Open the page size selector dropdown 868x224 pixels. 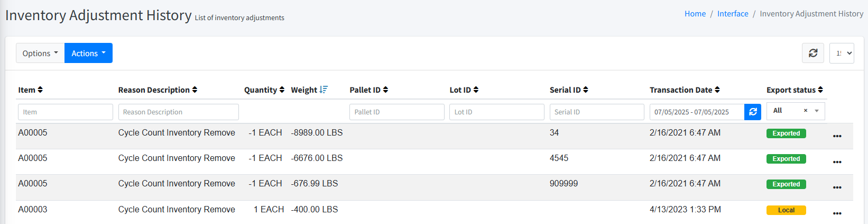(842, 53)
